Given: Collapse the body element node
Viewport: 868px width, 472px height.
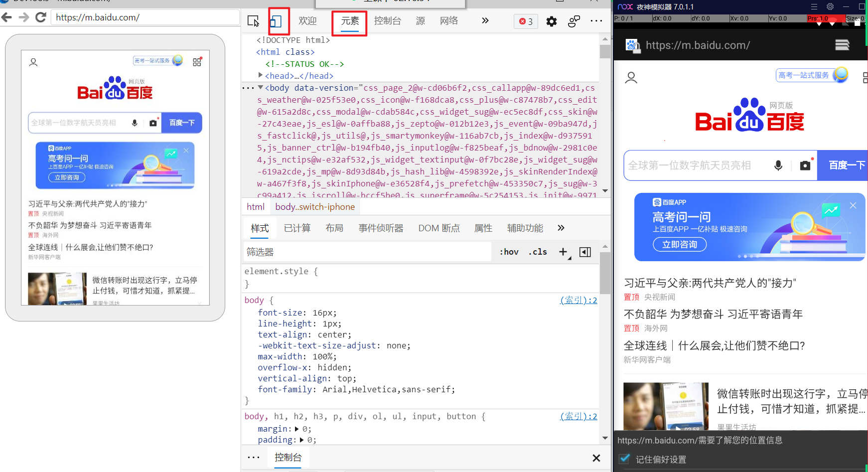Looking at the screenshot, I should (x=261, y=87).
